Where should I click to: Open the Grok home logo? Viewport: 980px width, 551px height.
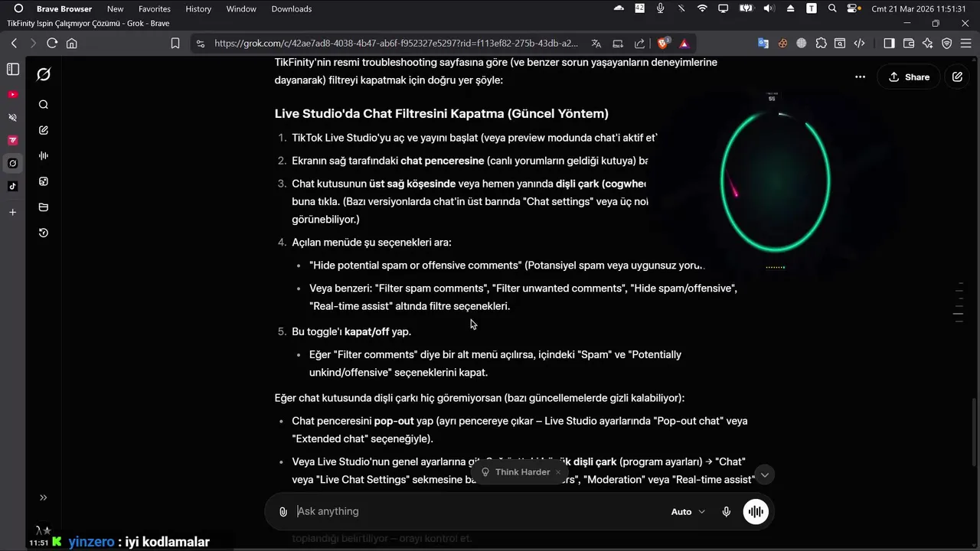[x=44, y=74]
